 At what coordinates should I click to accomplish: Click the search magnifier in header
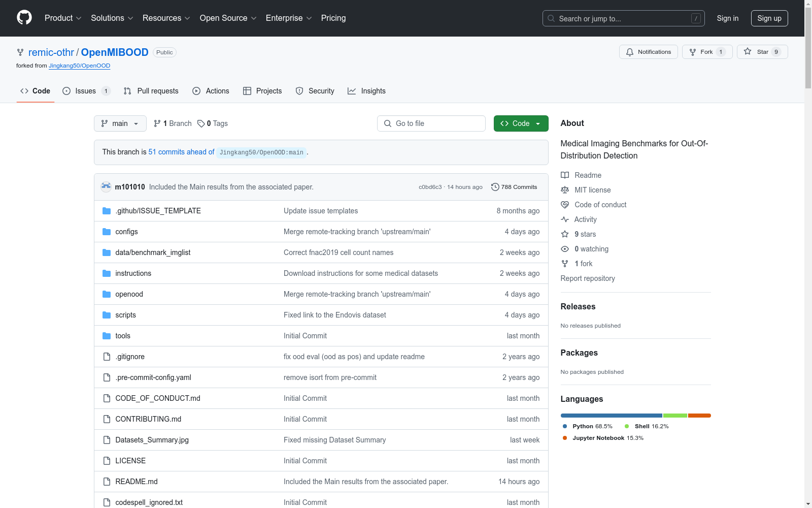pyautogui.click(x=551, y=18)
